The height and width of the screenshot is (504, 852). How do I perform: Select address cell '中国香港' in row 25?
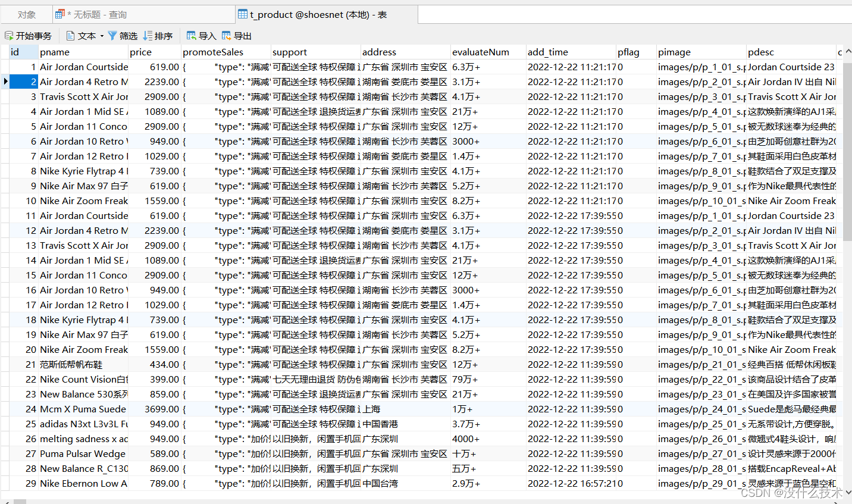click(x=406, y=424)
